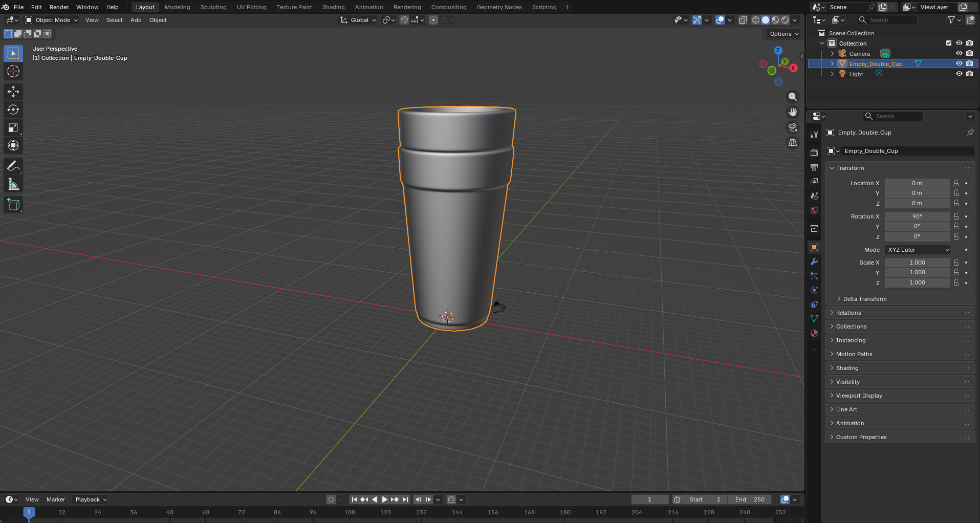Screen dimensions: 980x523
Task: Choose the Transform tool
Action: pyautogui.click(x=13, y=146)
